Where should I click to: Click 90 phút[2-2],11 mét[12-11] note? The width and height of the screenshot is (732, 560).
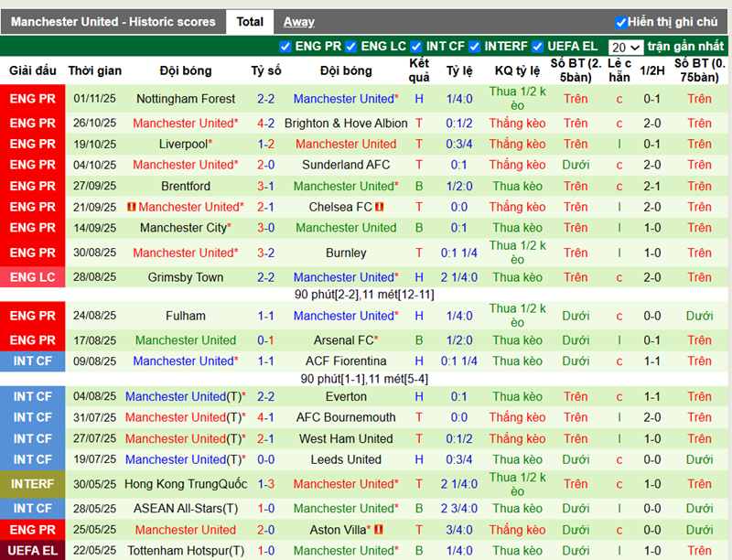click(x=364, y=295)
